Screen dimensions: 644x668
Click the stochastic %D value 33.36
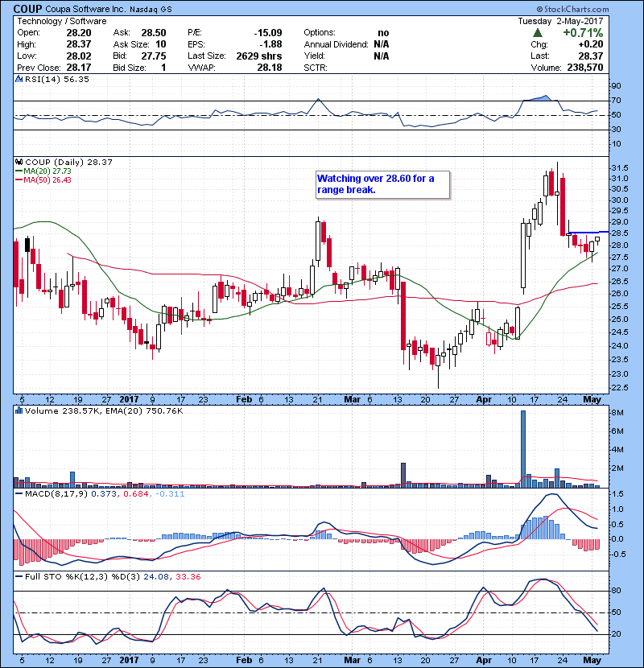188,577
